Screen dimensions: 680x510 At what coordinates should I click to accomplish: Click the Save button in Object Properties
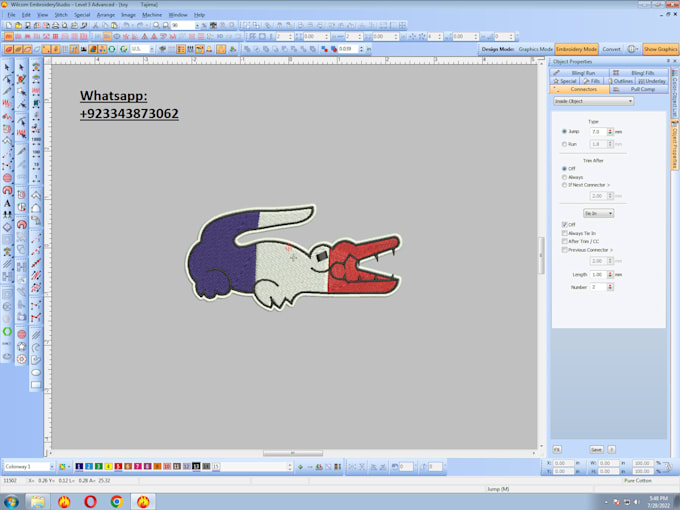[597, 450]
